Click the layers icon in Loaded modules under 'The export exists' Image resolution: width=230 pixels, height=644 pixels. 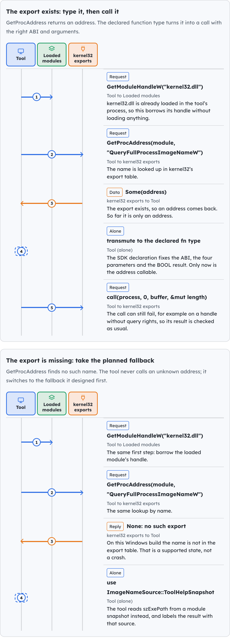point(52,48)
